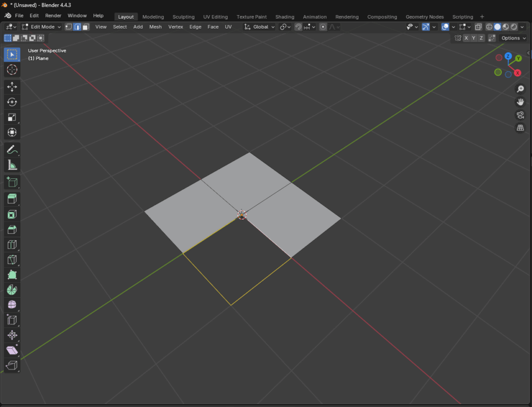Zoom the viewport with magnifier icon
This screenshot has width=532, height=407.
click(x=520, y=89)
